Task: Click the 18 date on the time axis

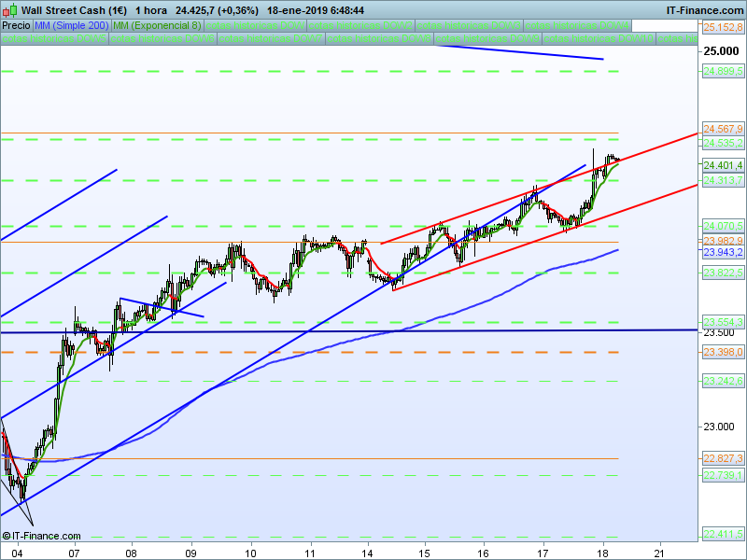Action: coord(603,553)
